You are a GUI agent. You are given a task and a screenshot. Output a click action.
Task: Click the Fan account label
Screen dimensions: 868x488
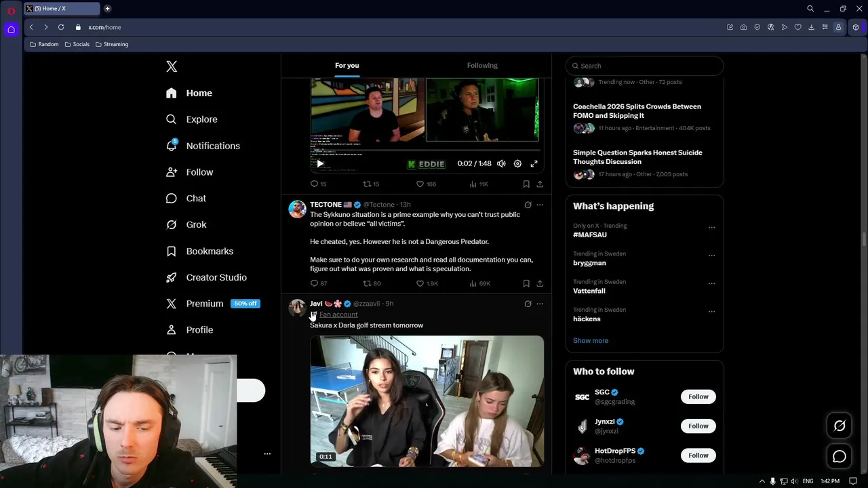pyautogui.click(x=338, y=314)
